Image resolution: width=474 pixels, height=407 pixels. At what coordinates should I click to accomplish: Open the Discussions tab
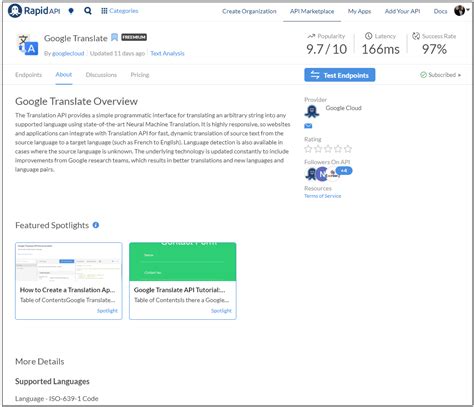coord(101,75)
